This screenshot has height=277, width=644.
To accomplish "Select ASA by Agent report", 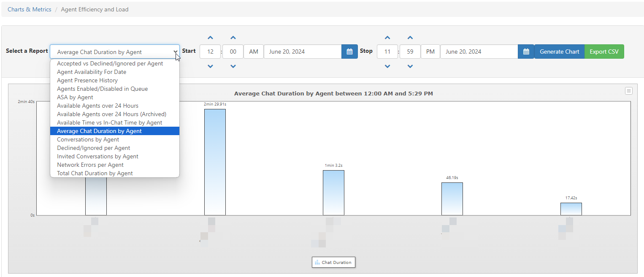I will tap(75, 97).
